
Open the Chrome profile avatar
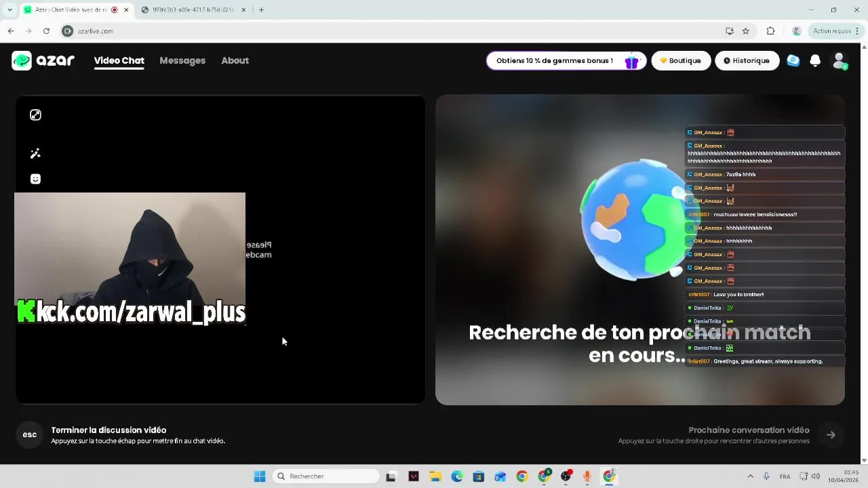(x=797, y=31)
